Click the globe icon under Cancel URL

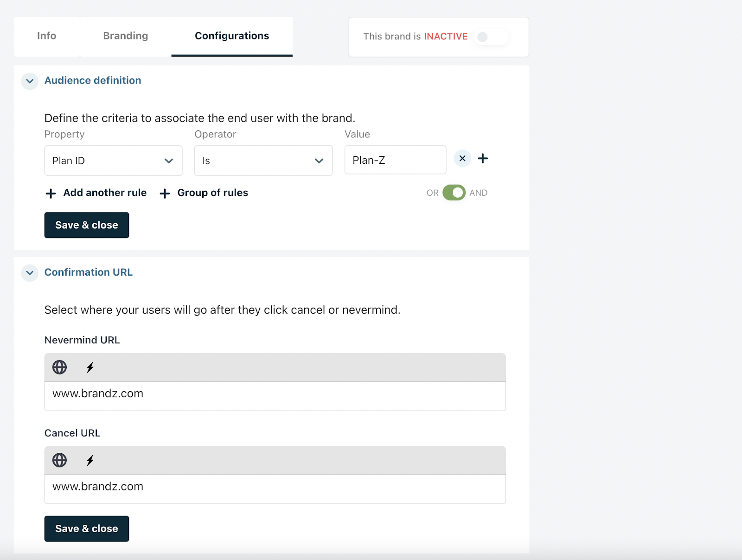[x=59, y=460]
